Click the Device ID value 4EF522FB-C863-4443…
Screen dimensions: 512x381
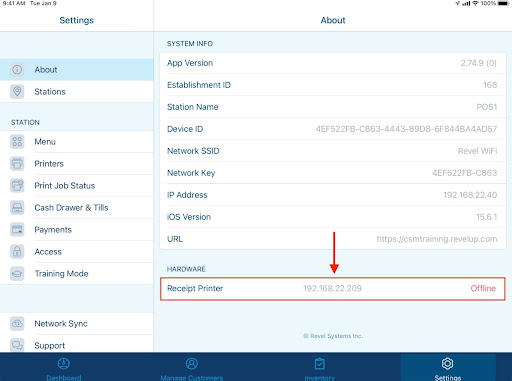[x=406, y=129]
